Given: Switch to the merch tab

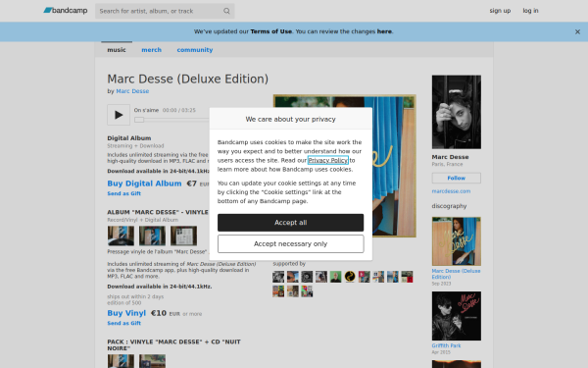Looking at the screenshot, I should 151,50.
